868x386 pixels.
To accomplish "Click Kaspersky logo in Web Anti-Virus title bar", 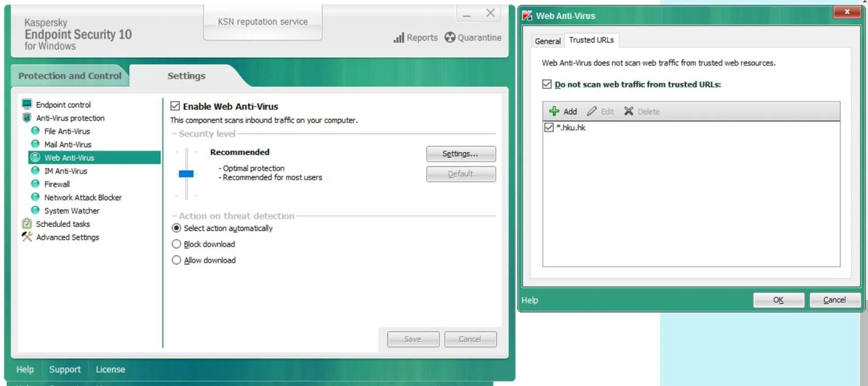I will [527, 16].
